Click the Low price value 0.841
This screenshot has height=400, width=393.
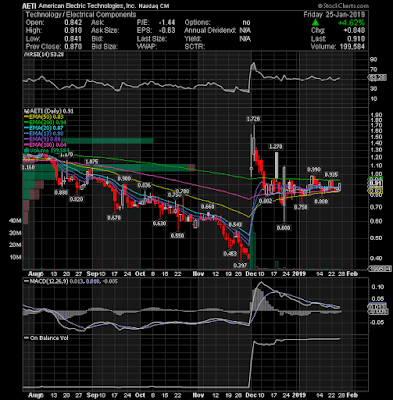73,39
